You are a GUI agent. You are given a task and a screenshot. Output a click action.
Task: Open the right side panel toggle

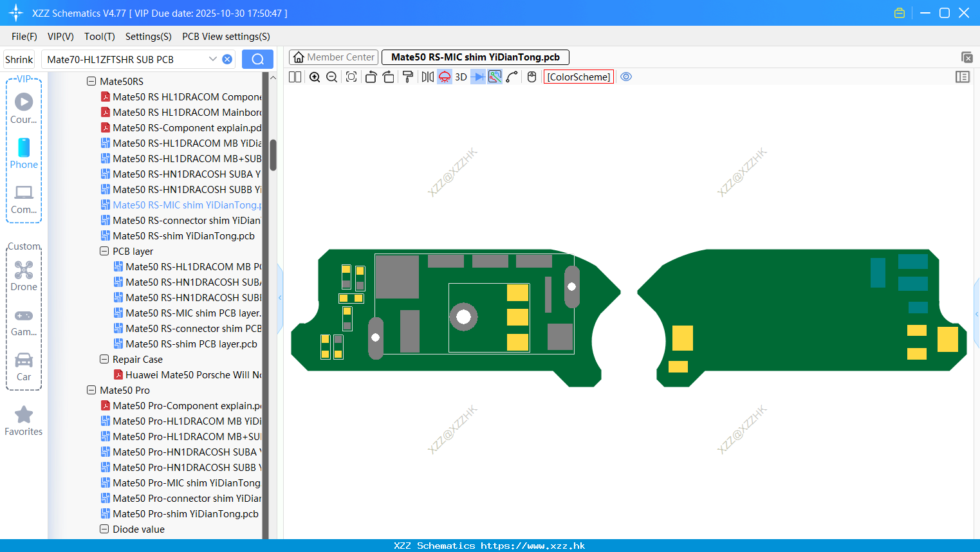pos(963,77)
